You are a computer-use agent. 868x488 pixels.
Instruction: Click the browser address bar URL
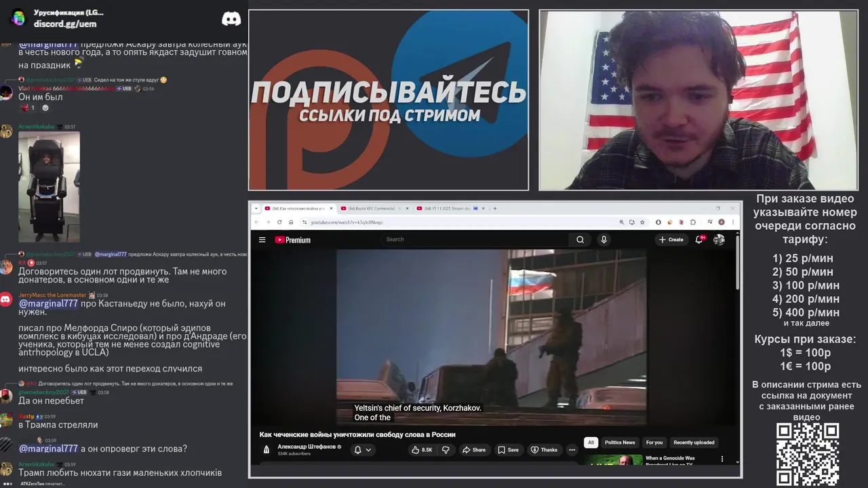pos(347,222)
